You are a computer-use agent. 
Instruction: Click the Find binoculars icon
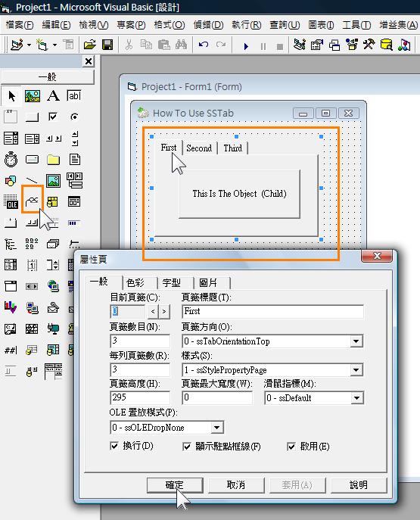tap(181, 45)
